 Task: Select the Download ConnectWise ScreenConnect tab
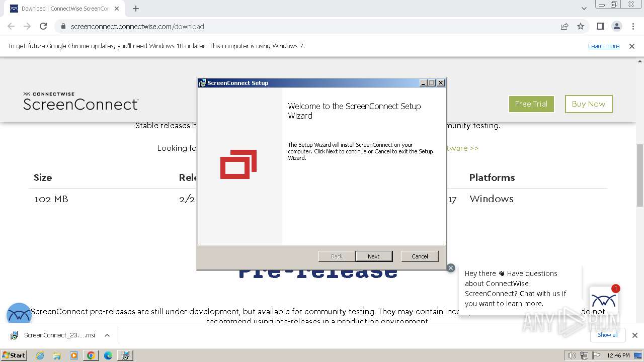tap(64, 9)
